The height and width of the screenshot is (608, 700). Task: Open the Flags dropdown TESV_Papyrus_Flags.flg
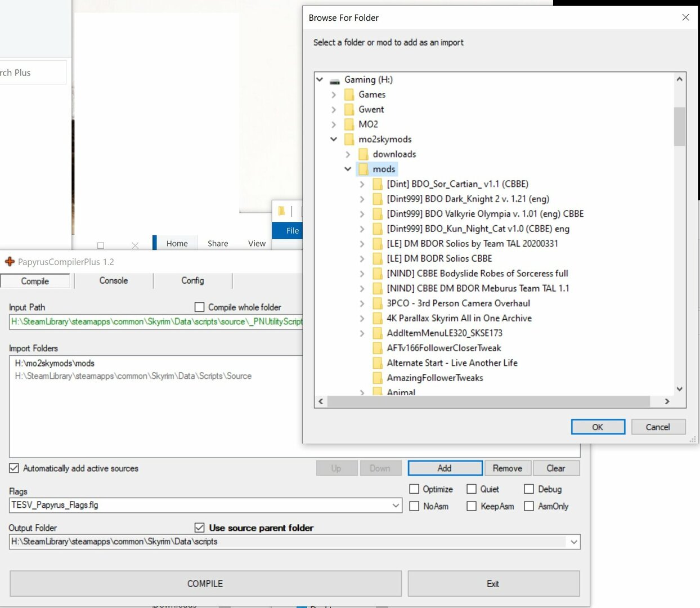click(396, 505)
